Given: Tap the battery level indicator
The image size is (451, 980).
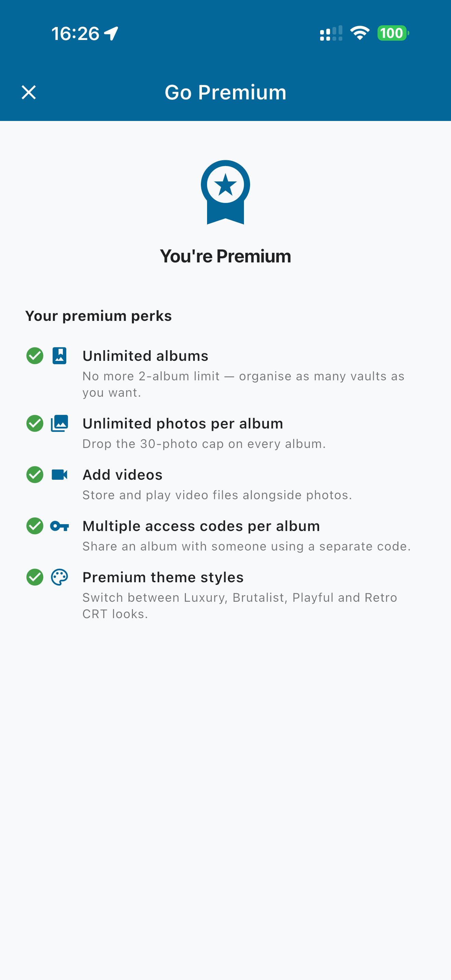Looking at the screenshot, I should [x=393, y=33].
